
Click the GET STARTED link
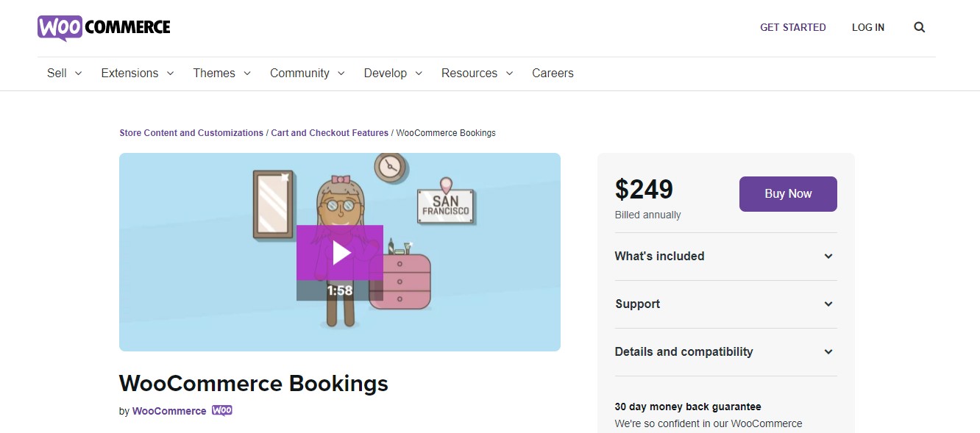point(792,27)
